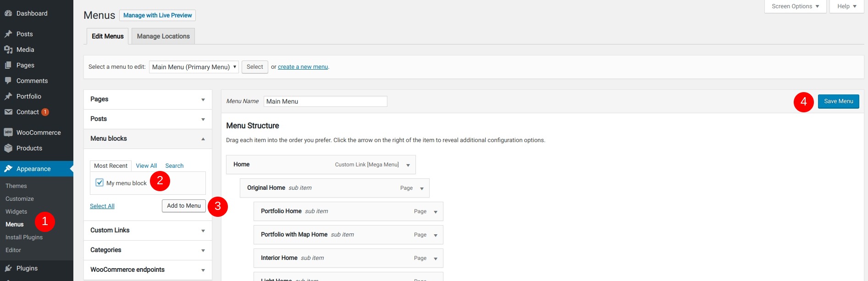This screenshot has height=281, width=868.
Task: Open the Plugins sidebar menu
Action: (37, 268)
